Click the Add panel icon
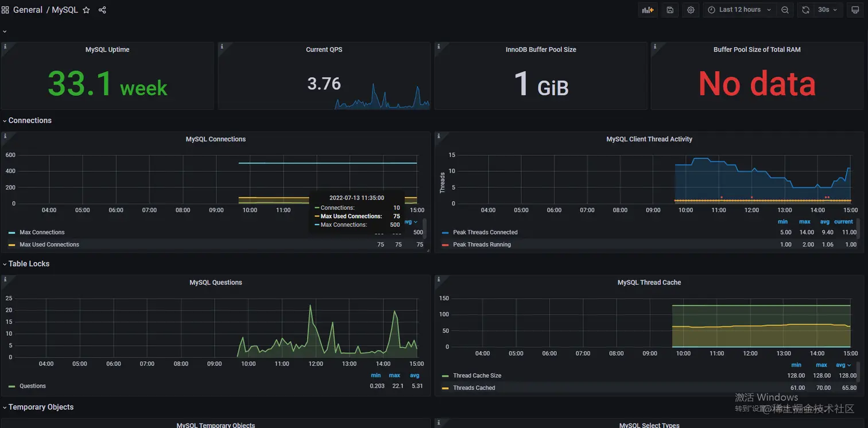 [x=648, y=10]
